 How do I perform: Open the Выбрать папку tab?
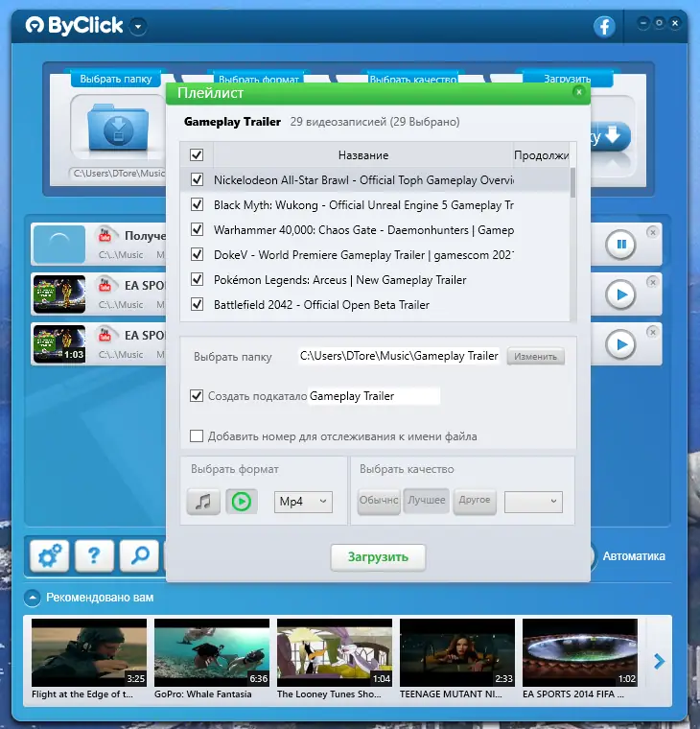coord(116,79)
